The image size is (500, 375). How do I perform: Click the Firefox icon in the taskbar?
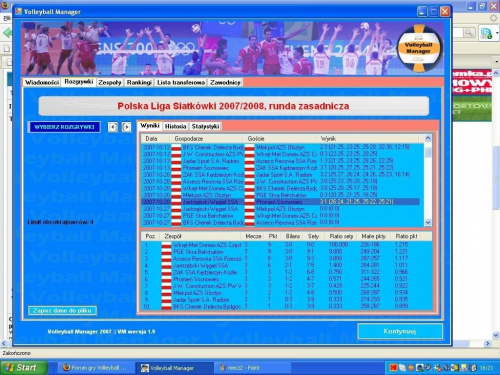coord(66,367)
